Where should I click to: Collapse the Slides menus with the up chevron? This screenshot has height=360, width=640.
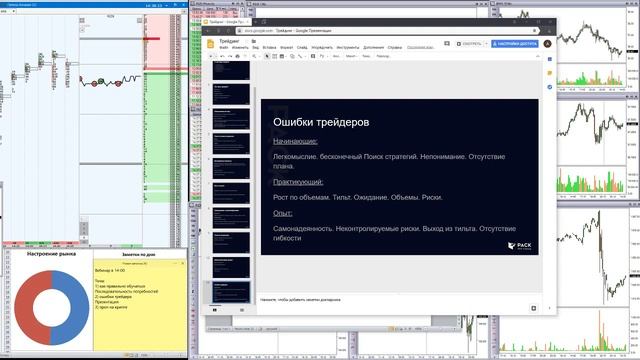click(x=538, y=56)
